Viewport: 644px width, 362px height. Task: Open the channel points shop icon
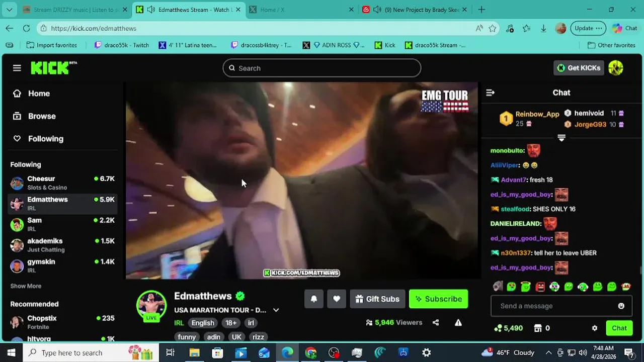click(538, 328)
